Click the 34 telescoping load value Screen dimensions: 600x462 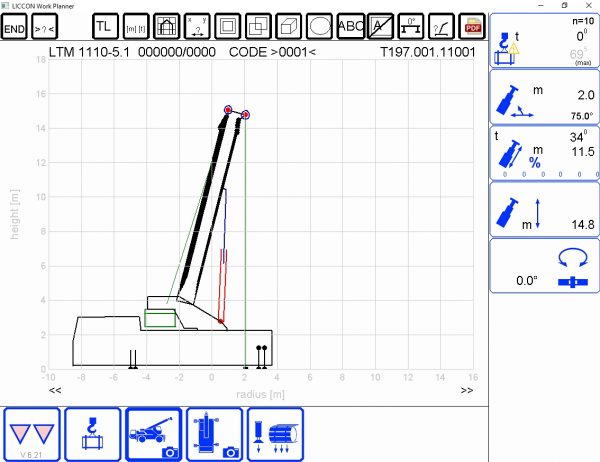[577, 137]
